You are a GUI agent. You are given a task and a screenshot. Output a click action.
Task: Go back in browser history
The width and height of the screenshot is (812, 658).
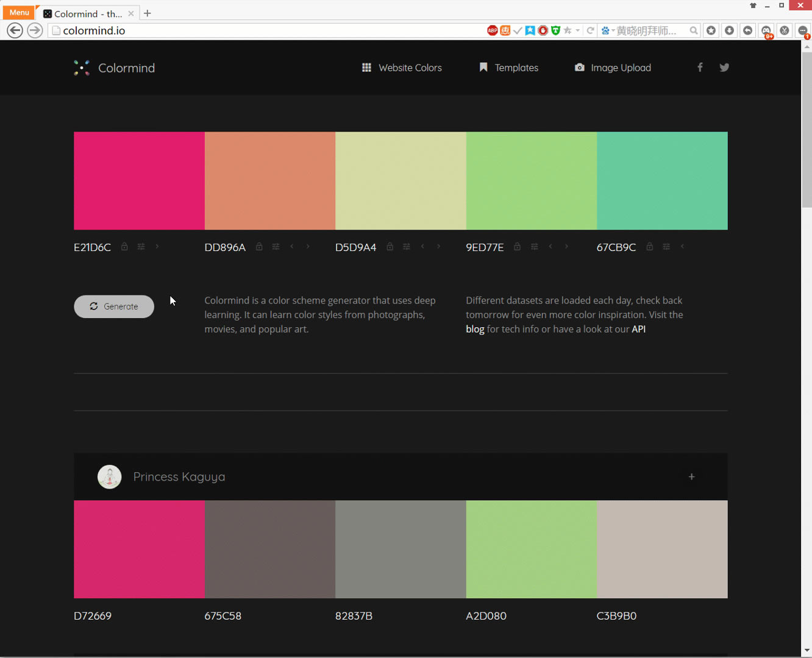[15, 30]
